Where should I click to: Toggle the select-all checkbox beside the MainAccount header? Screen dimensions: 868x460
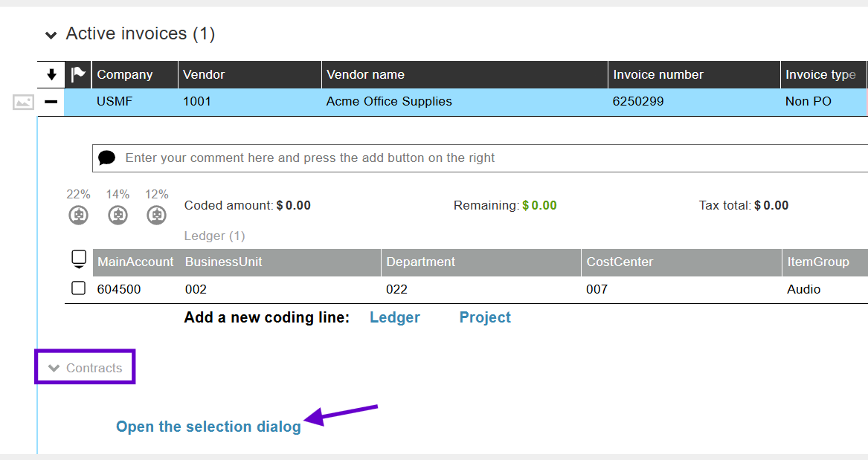pyautogui.click(x=79, y=258)
